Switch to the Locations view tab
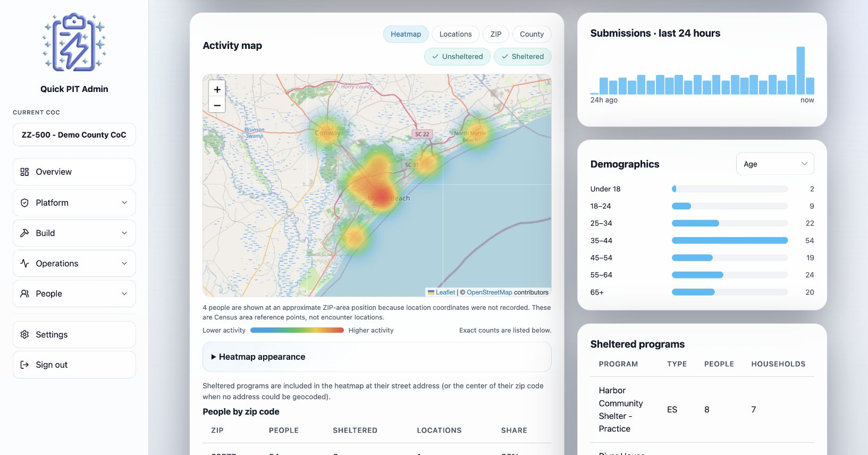The width and height of the screenshot is (868, 455). [x=456, y=34]
